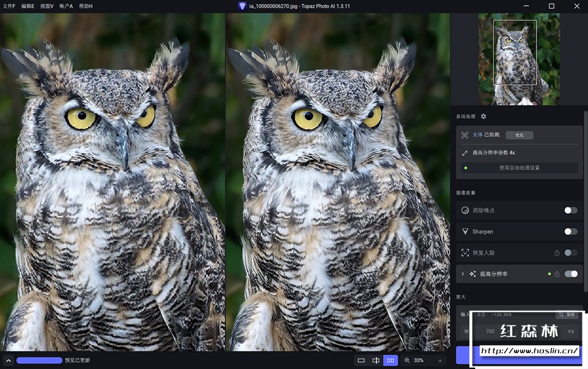This screenshot has width=588, height=369.
Task: Click the 提高分辨率 sparkle icon
Action: [x=473, y=274]
